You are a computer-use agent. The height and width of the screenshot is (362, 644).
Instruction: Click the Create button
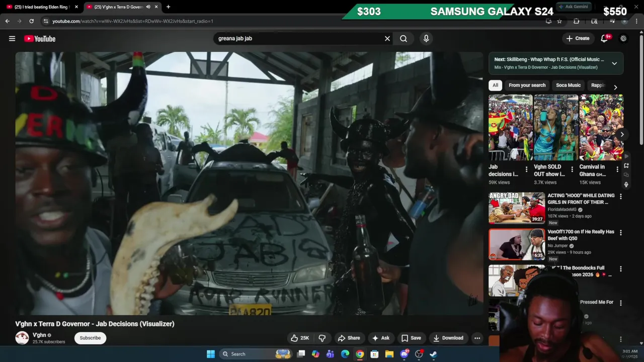click(578, 38)
